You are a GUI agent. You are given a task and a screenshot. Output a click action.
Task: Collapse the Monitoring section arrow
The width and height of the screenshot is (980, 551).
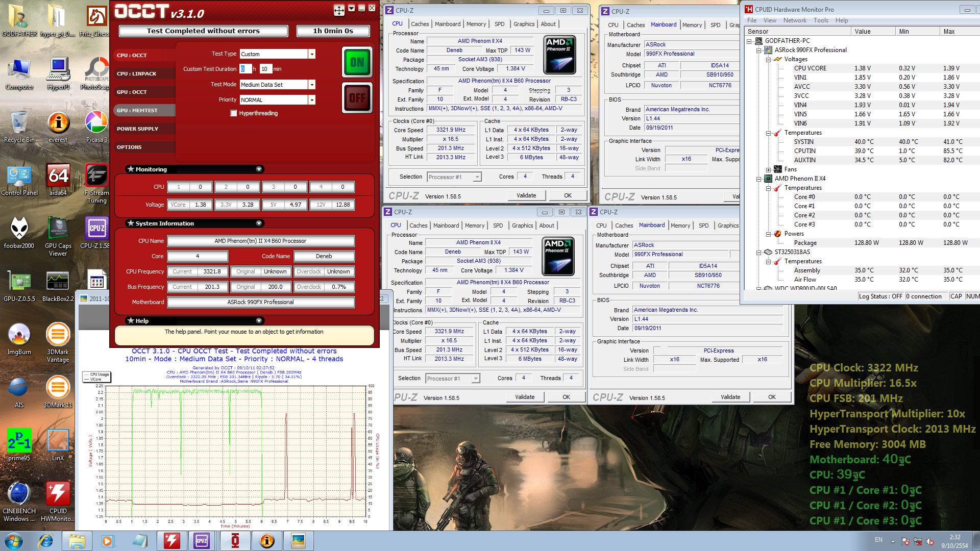coord(259,169)
